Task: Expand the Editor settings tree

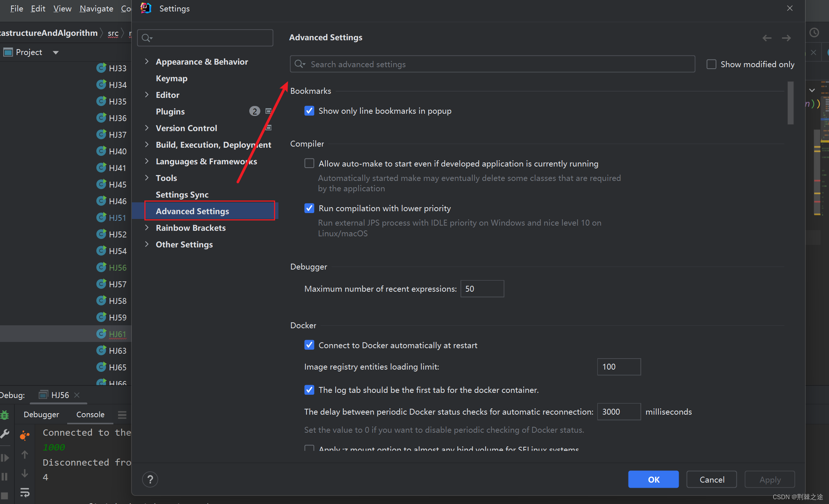Action: (x=147, y=95)
